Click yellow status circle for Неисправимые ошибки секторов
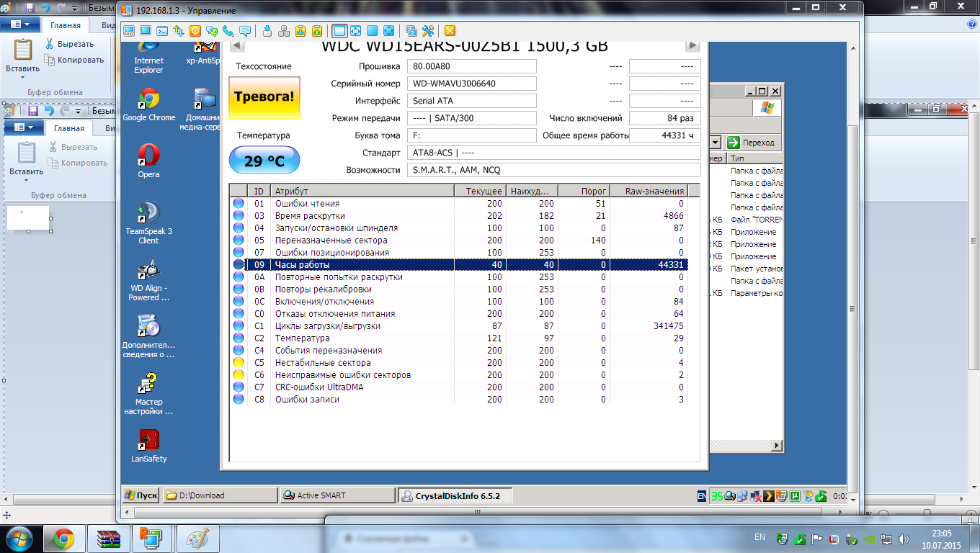Viewport: 980px width, 553px height. 239,375
